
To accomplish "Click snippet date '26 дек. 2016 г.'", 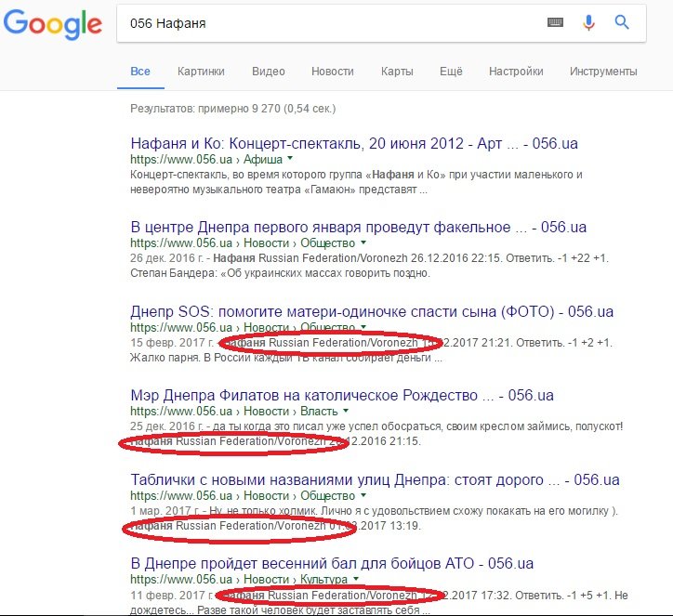I will click(x=167, y=258).
